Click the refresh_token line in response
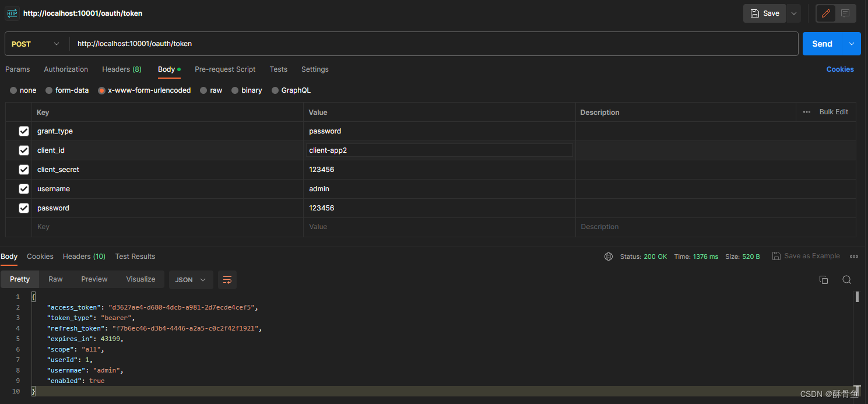The image size is (868, 404). click(x=154, y=328)
